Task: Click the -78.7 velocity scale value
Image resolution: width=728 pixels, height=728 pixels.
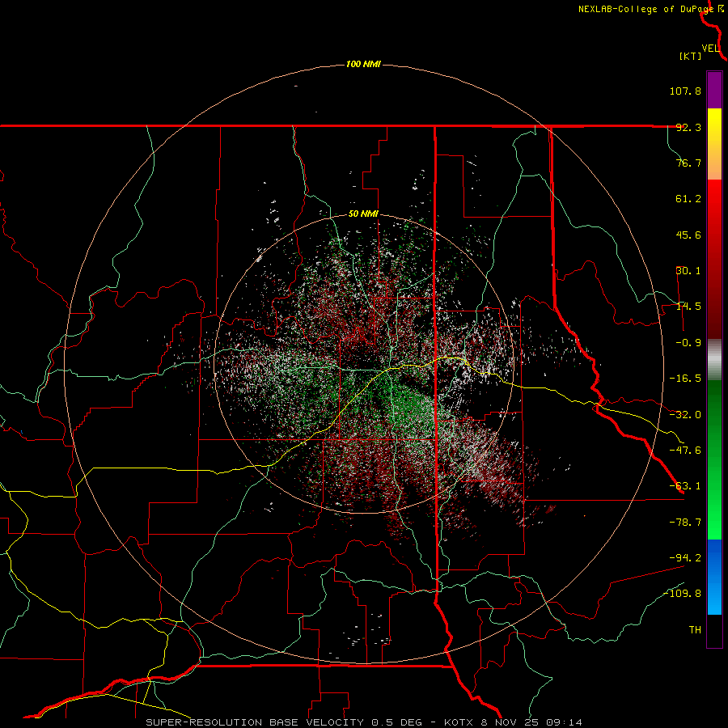Action: coord(685,523)
